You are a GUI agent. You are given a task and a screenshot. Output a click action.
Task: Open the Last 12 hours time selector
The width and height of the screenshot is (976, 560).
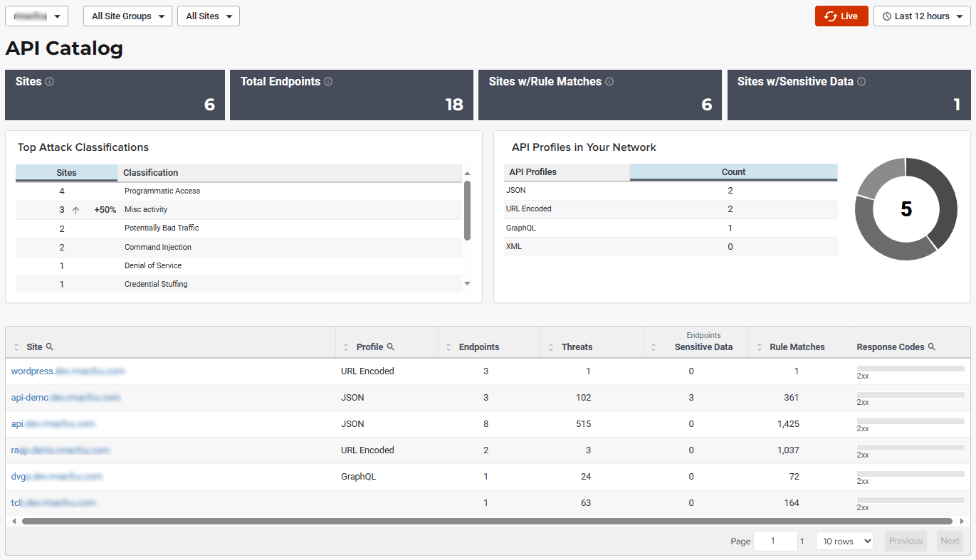click(x=922, y=16)
